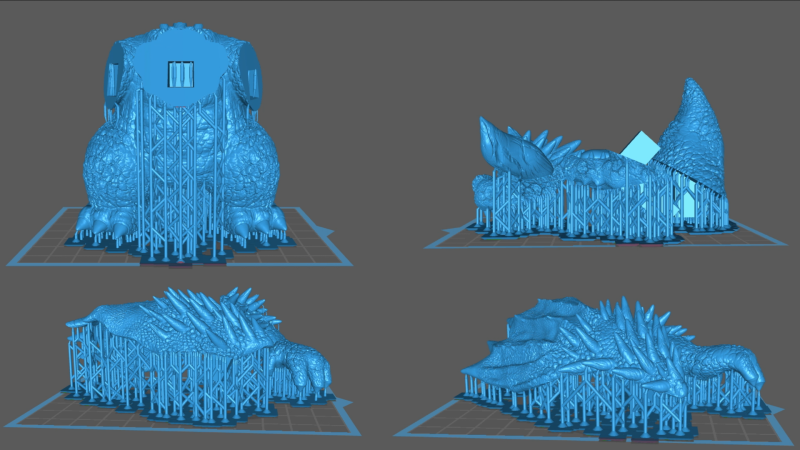Select the smooth shell section on bottom-right model
This screenshot has width=800, height=450.
(545, 322)
